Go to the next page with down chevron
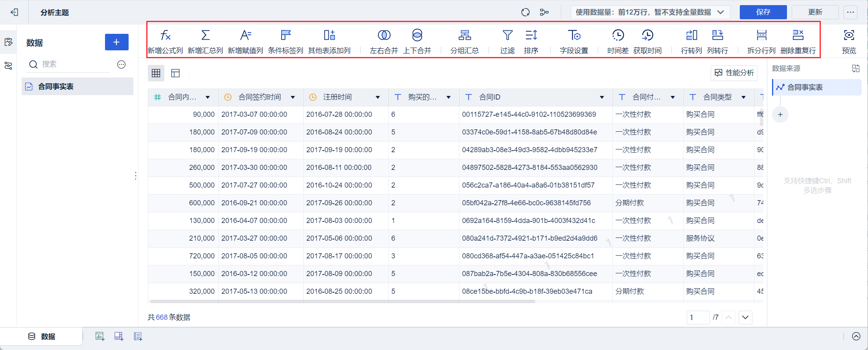 click(x=745, y=317)
